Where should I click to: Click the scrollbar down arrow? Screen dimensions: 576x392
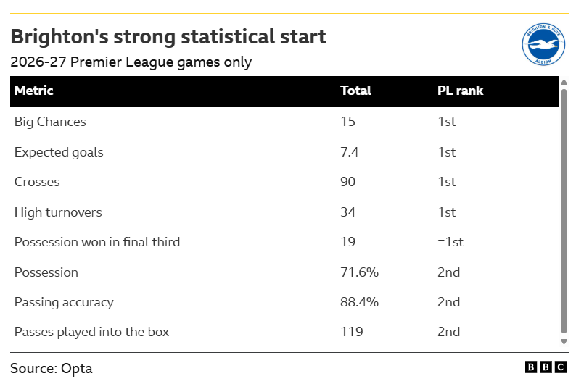(564, 341)
